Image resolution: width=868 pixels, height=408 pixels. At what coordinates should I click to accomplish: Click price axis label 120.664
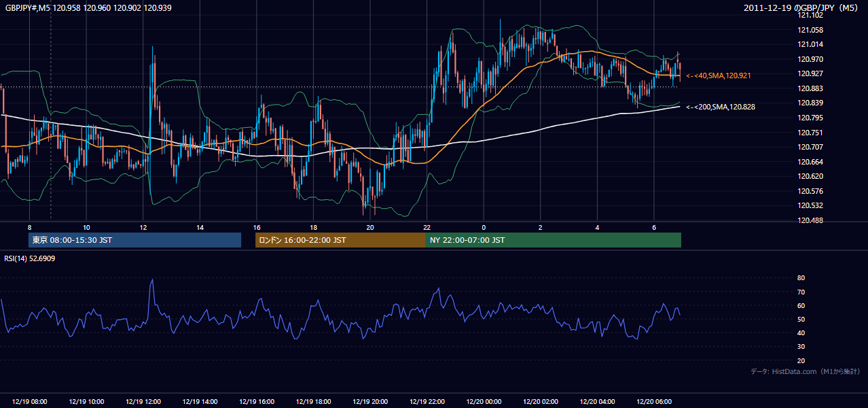810,162
